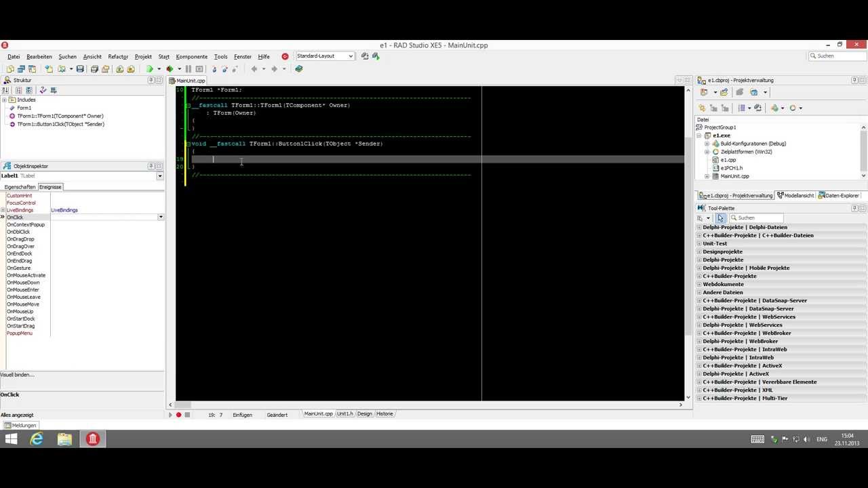Click Internet Explorer in the taskbar
This screenshot has width=868, height=488.
tap(37, 439)
